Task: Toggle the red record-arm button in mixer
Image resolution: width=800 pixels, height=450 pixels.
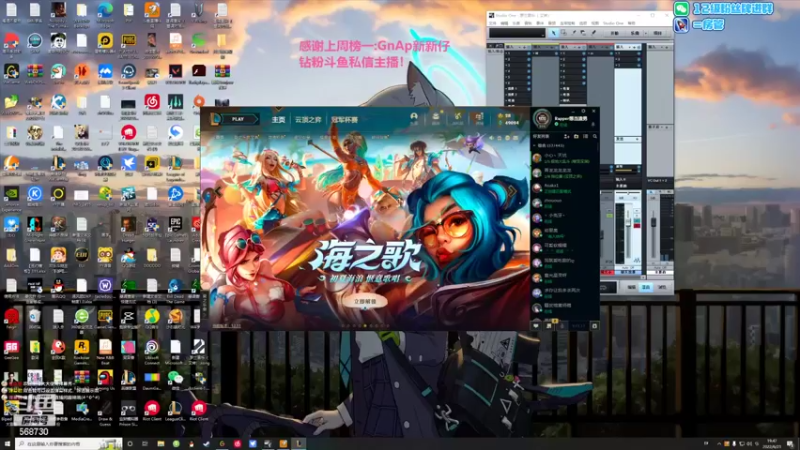Action: coord(637,224)
